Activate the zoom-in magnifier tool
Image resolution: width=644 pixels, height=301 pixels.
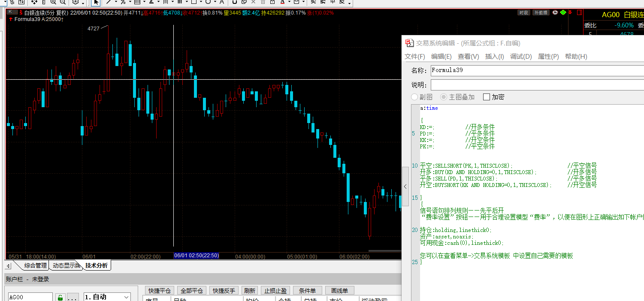pos(53,2)
